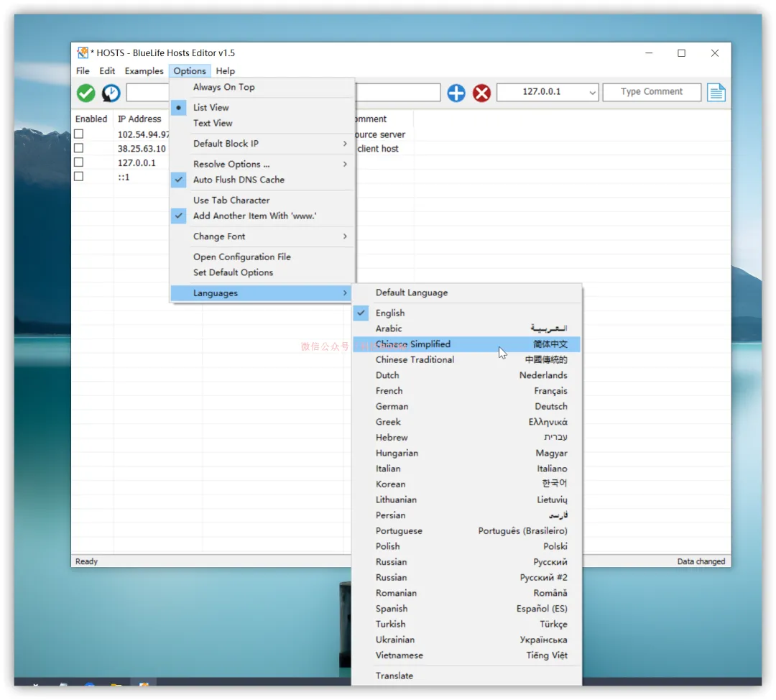Select Romanian language
Image resolution: width=776 pixels, height=700 pixels.
467,593
